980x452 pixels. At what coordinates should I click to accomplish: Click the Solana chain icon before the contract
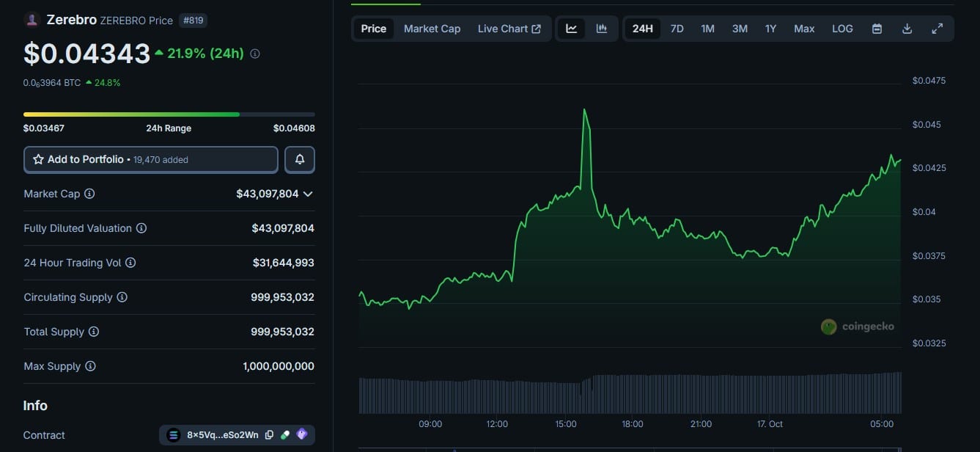pos(172,434)
